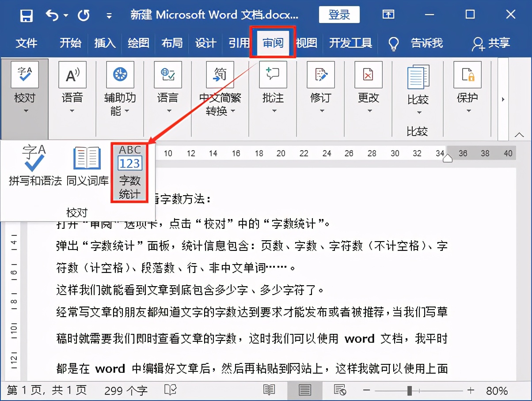Click the 共享 share button
Viewport: 532px width, 401px height.
click(490, 43)
